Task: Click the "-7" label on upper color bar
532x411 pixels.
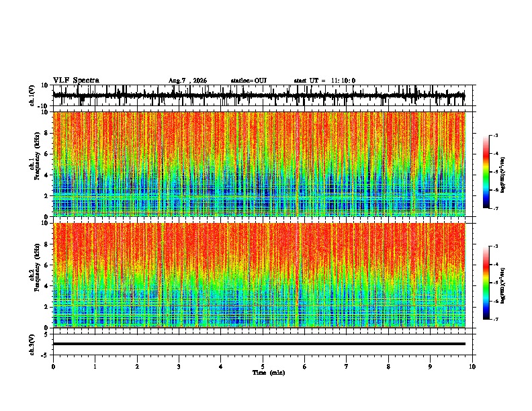Action: 495,208
